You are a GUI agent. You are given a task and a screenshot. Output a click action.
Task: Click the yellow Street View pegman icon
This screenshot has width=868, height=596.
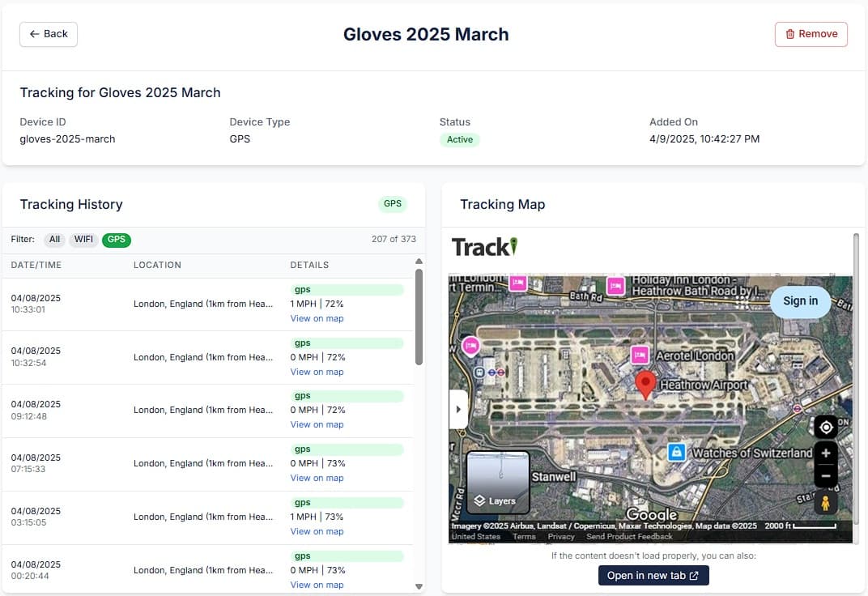click(x=825, y=503)
